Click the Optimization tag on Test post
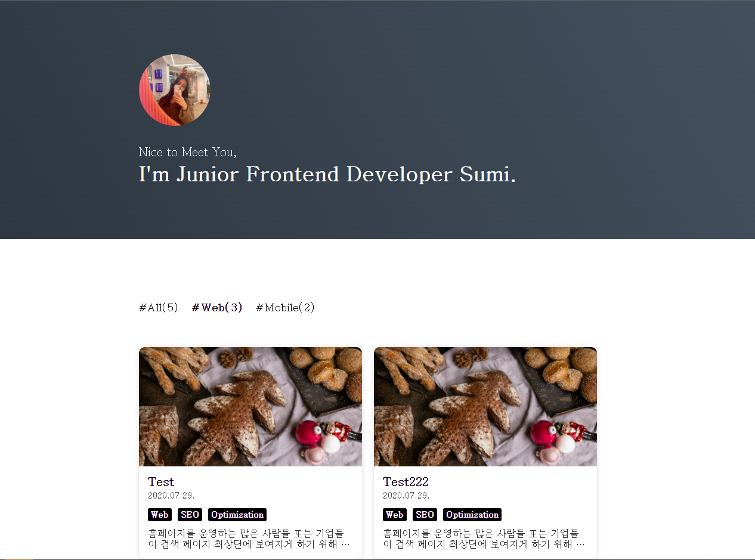Image resolution: width=755 pixels, height=560 pixels. tap(237, 515)
